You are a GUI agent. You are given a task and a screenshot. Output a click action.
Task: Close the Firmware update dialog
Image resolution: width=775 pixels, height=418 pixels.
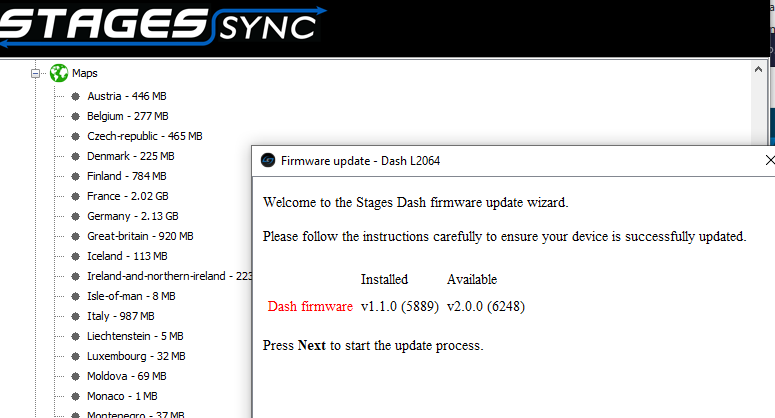click(x=768, y=160)
